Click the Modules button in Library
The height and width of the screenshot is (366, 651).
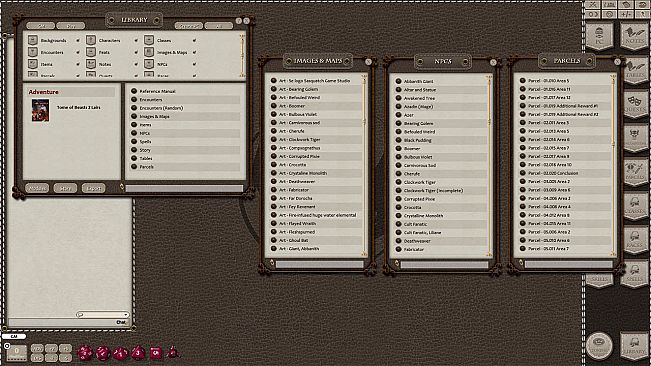(37, 188)
